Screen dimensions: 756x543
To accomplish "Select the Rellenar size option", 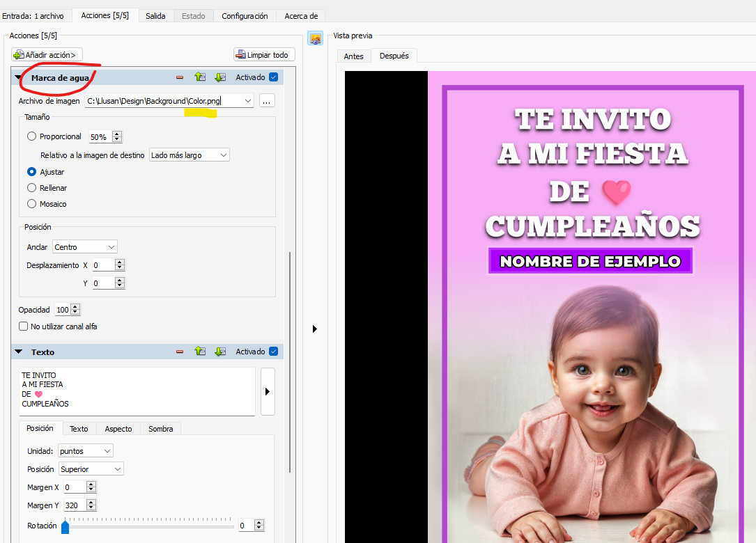I will pyautogui.click(x=32, y=188).
